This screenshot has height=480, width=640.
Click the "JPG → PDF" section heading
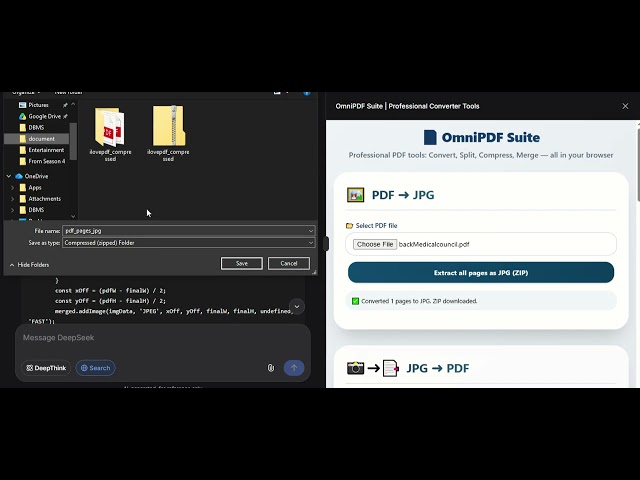[438, 368]
